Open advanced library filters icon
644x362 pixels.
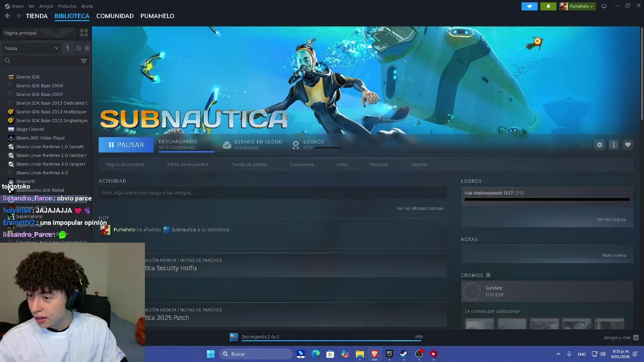point(84,61)
